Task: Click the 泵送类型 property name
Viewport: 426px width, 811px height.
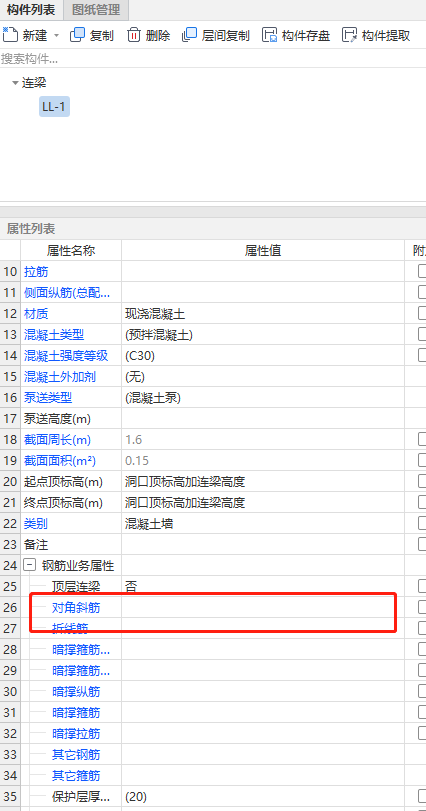Action: [x=48, y=397]
